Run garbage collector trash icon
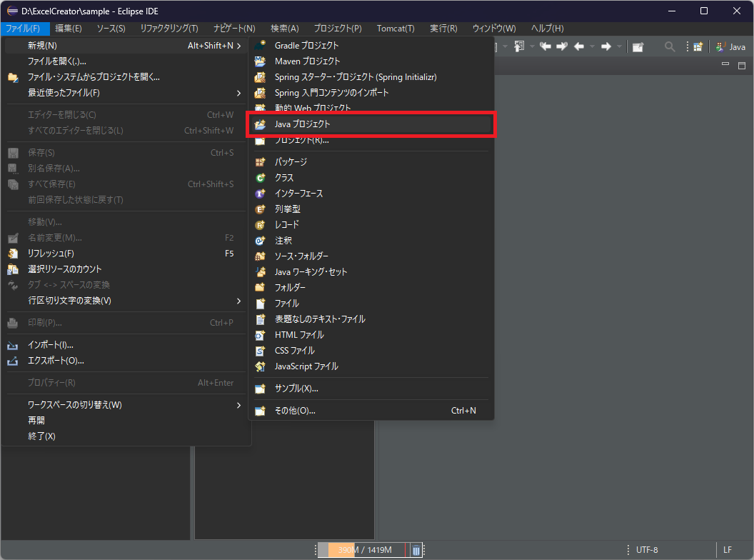754x560 pixels. coord(416,550)
